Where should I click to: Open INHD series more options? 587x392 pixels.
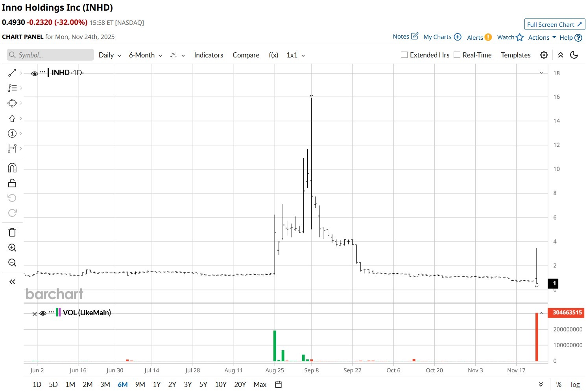coord(42,72)
